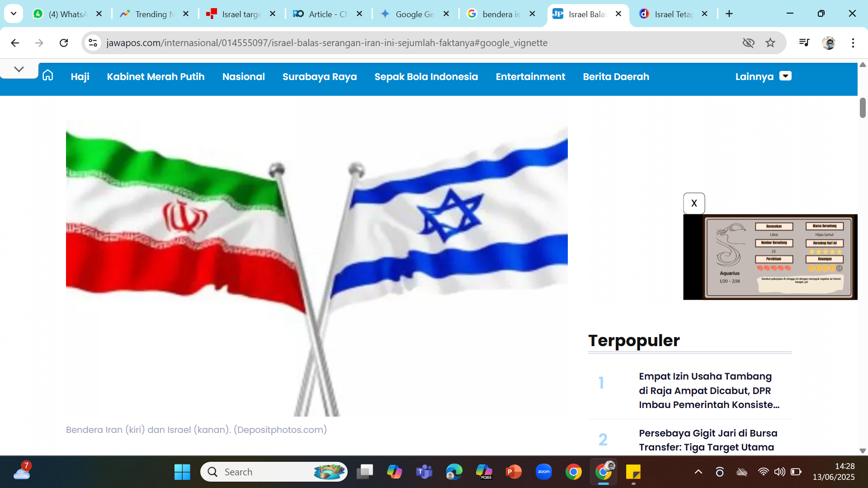The height and width of the screenshot is (488, 868).
Task: Open Zoom from taskbar
Action: click(543, 472)
